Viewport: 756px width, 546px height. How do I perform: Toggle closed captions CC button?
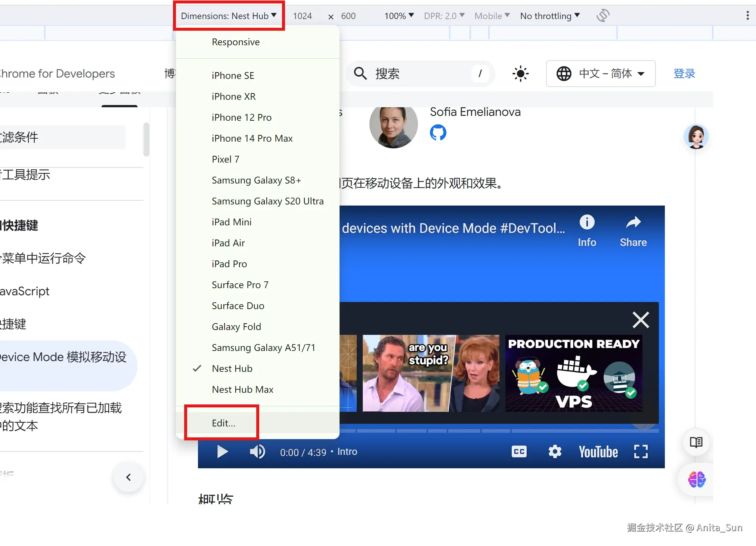(519, 452)
